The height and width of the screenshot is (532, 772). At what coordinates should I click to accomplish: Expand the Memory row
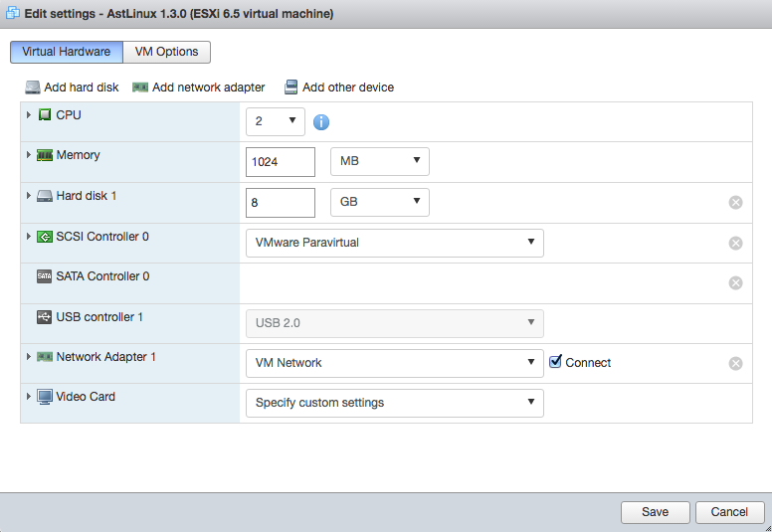tap(29, 154)
